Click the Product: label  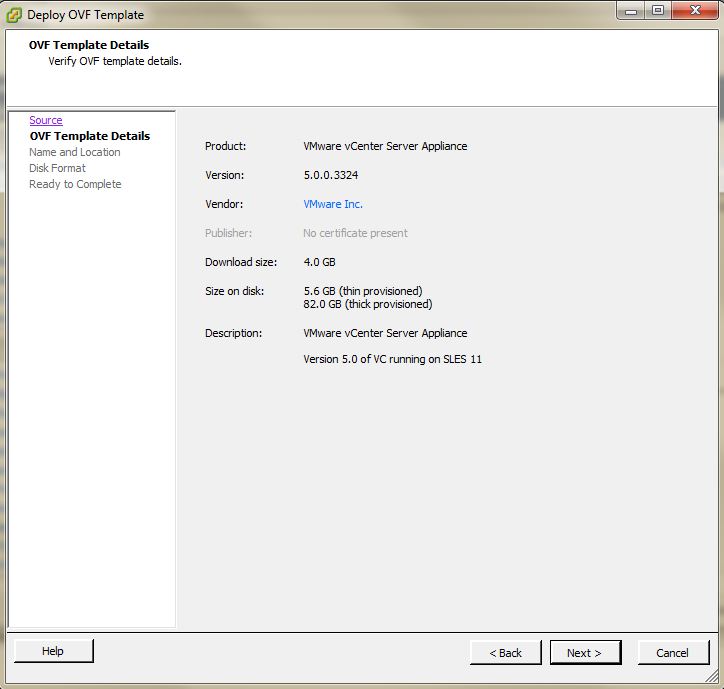(x=225, y=146)
